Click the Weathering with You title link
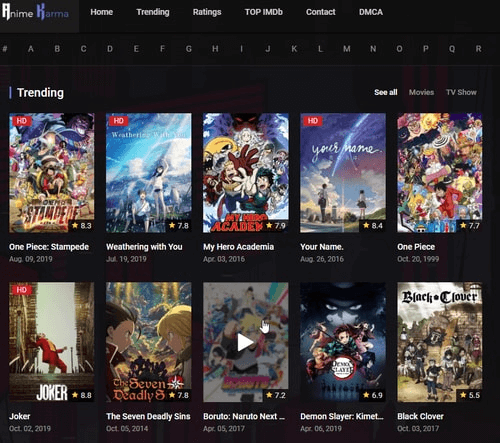The width and height of the screenshot is (500, 443). tap(144, 247)
